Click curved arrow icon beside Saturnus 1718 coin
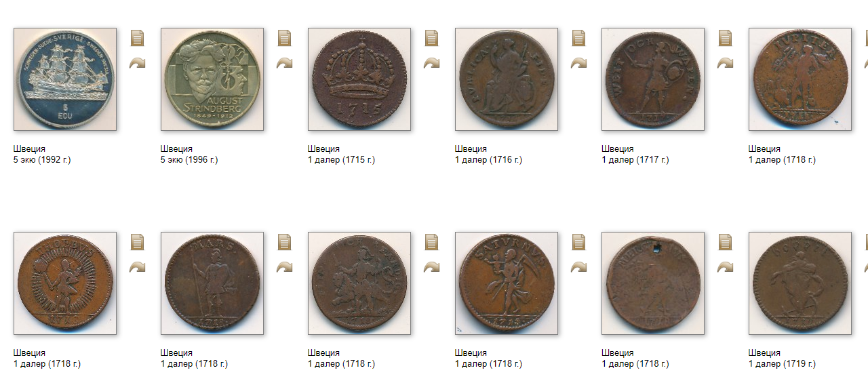The height and width of the screenshot is (383, 868). 579,267
